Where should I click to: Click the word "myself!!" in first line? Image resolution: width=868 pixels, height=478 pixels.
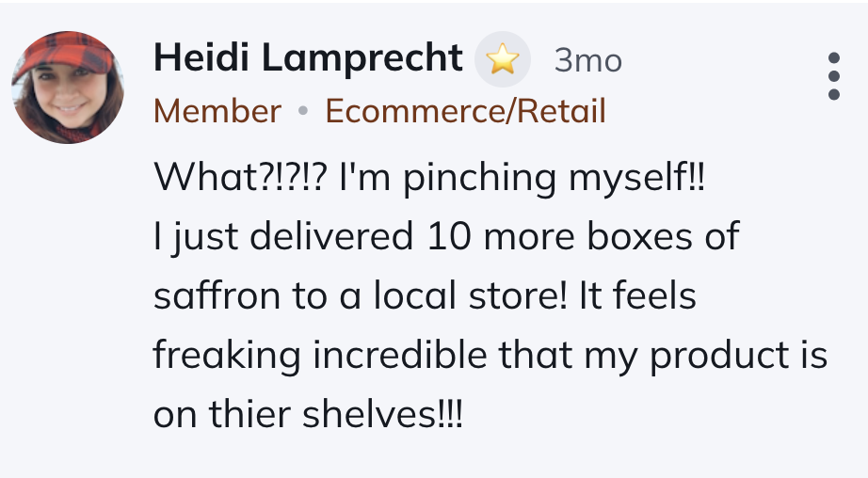click(637, 178)
